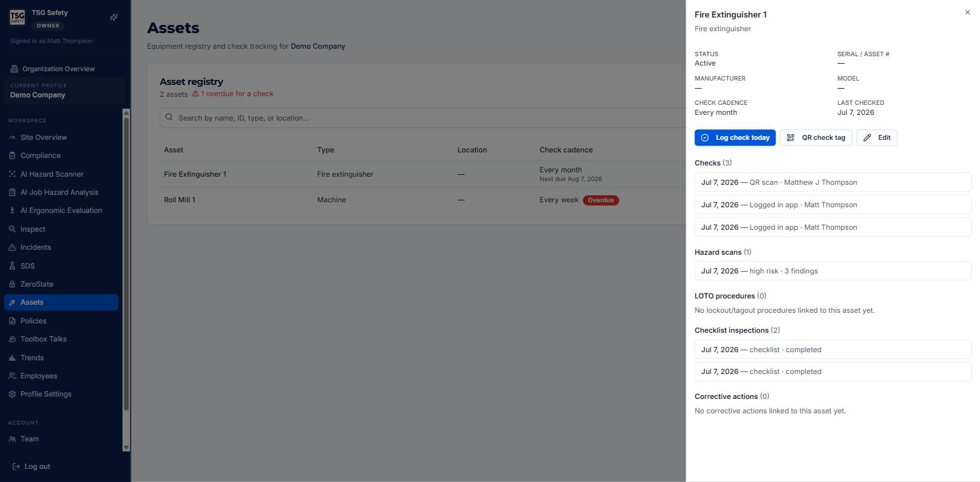980x482 pixels.
Task: Open the Team page
Action: tap(61, 439)
